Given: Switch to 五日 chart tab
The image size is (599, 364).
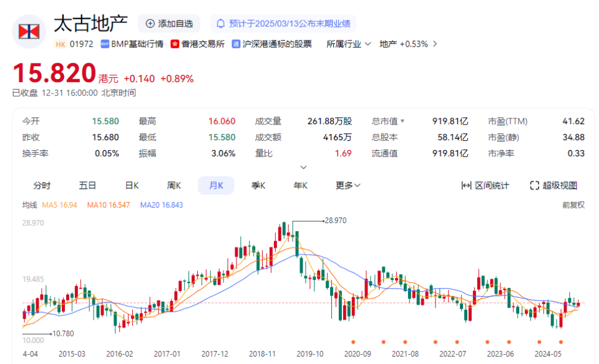Looking at the screenshot, I should click(87, 186).
